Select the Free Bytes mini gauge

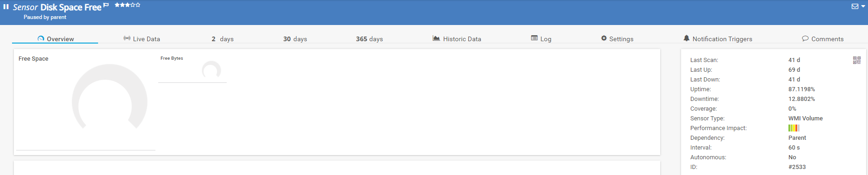211,69
